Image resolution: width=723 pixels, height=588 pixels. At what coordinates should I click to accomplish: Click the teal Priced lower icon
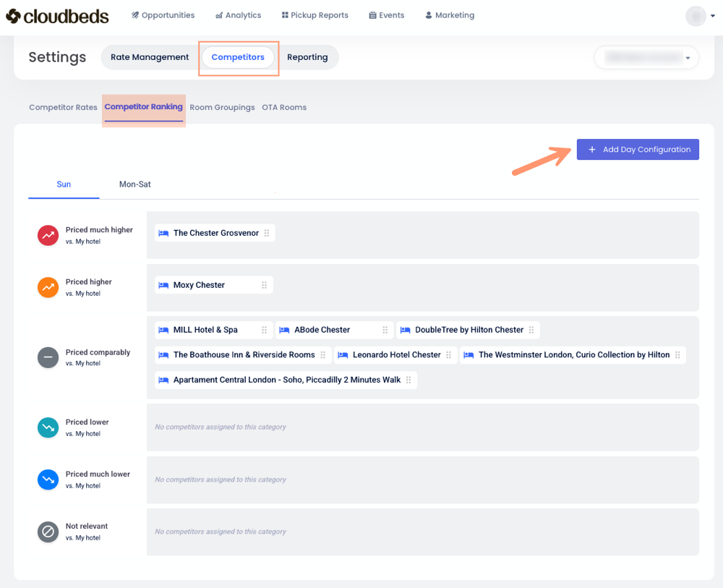pos(48,427)
